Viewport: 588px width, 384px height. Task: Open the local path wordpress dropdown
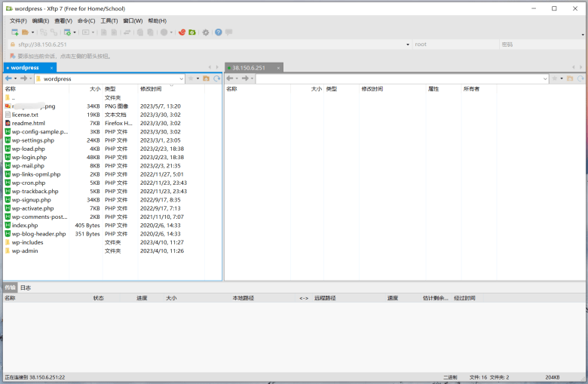point(182,78)
